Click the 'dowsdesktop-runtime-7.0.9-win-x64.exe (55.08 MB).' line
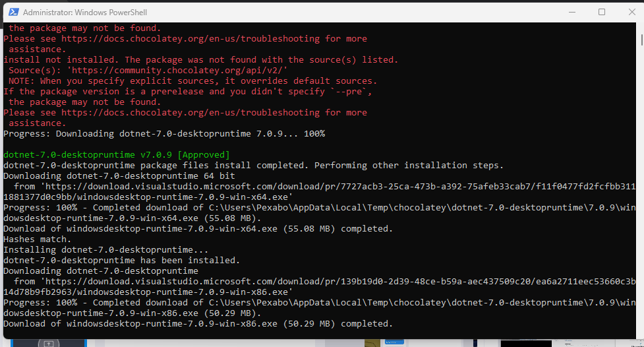644x347 pixels. click(132, 218)
